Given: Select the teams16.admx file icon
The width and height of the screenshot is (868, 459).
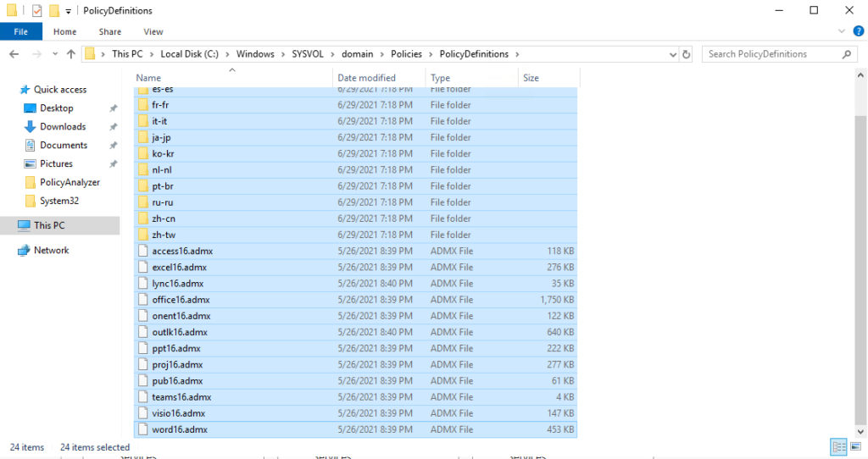Looking at the screenshot, I should tap(142, 397).
